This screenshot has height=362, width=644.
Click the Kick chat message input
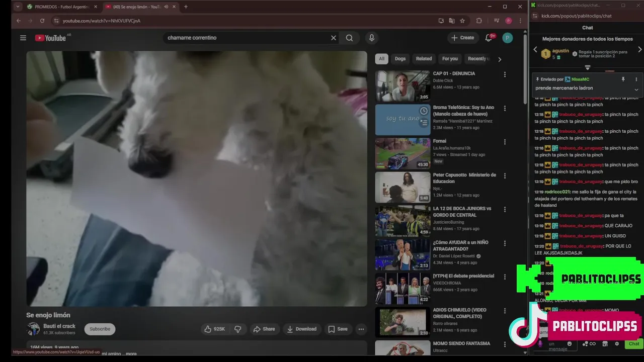click(x=556, y=346)
